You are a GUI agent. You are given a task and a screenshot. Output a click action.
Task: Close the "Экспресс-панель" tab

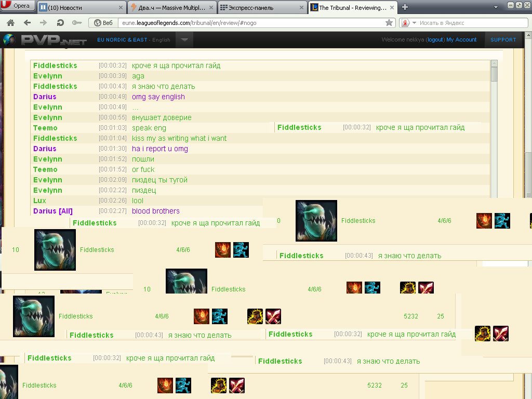pyautogui.click(x=301, y=7)
